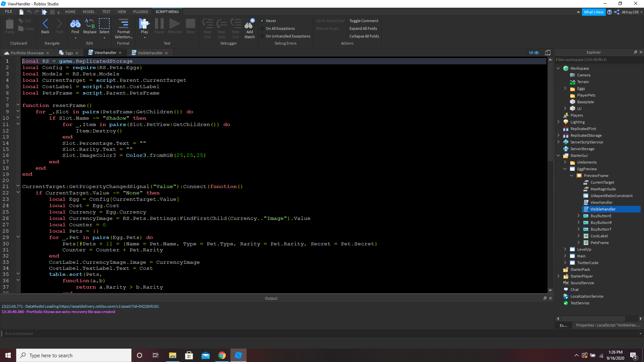Expand the BuyButtonE node
The image size is (644, 362).
point(578,216)
